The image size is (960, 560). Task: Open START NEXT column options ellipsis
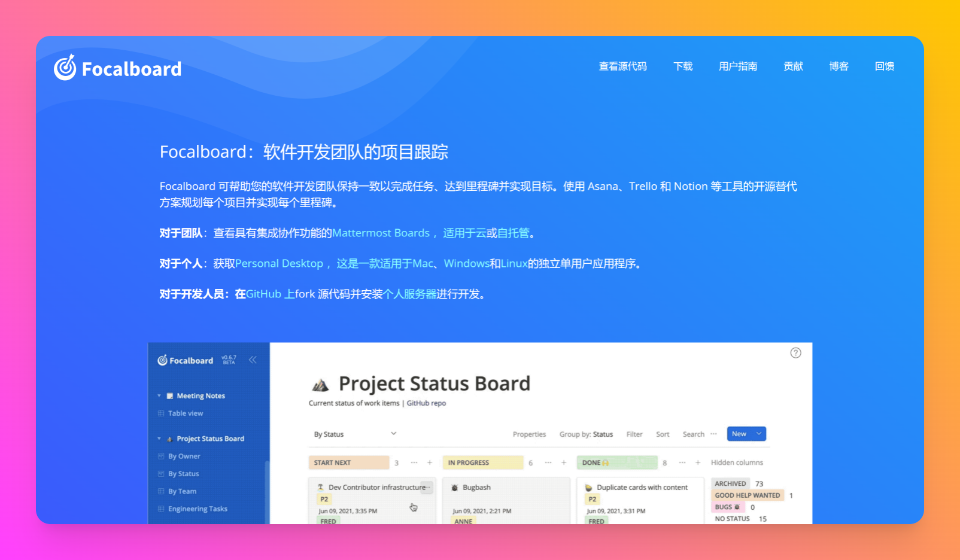[414, 462]
